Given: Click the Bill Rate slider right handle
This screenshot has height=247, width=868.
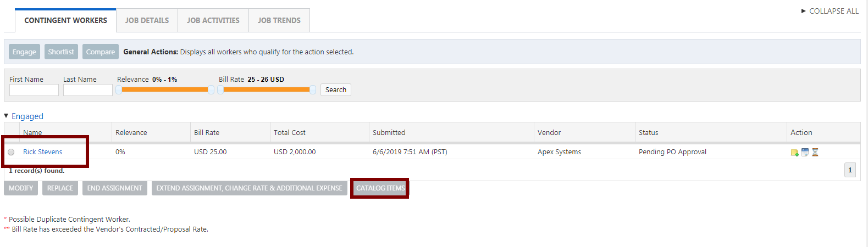Looking at the screenshot, I should (313, 90).
